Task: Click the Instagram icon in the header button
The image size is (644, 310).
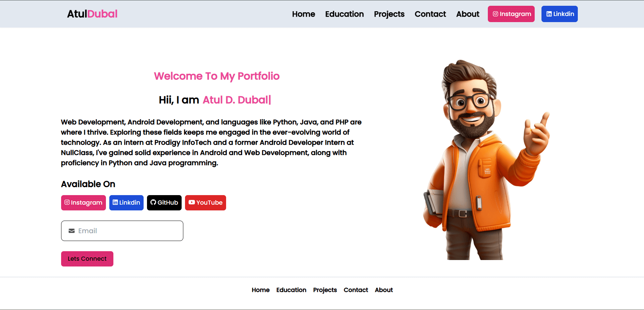Action: [x=496, y=14]
